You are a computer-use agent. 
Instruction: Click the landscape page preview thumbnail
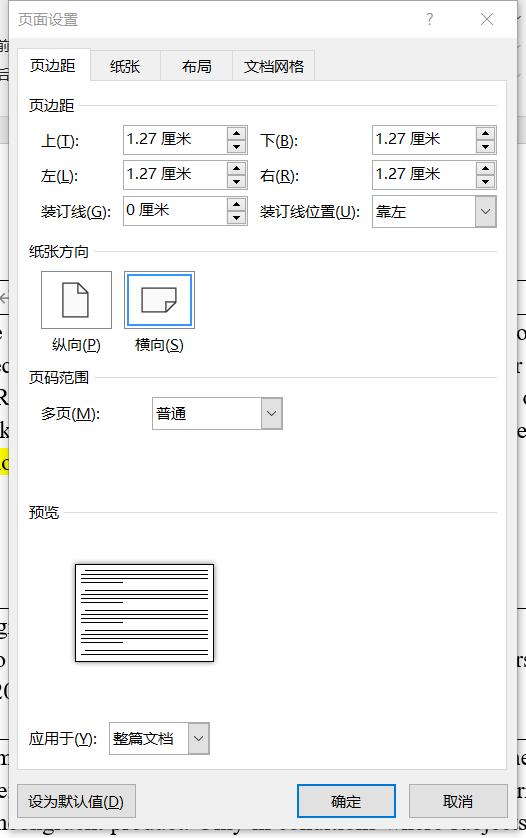tap(144, 612)
